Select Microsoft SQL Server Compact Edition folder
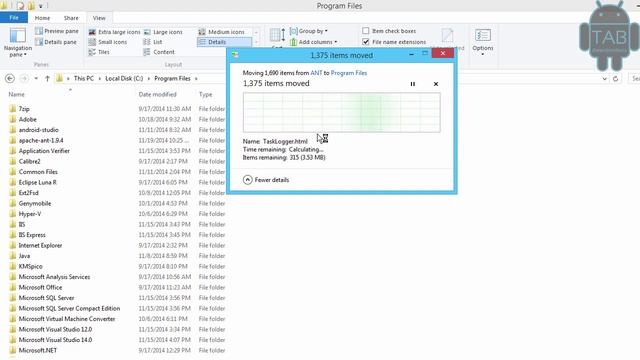The image size is (640, 360). tap(69, 309)
